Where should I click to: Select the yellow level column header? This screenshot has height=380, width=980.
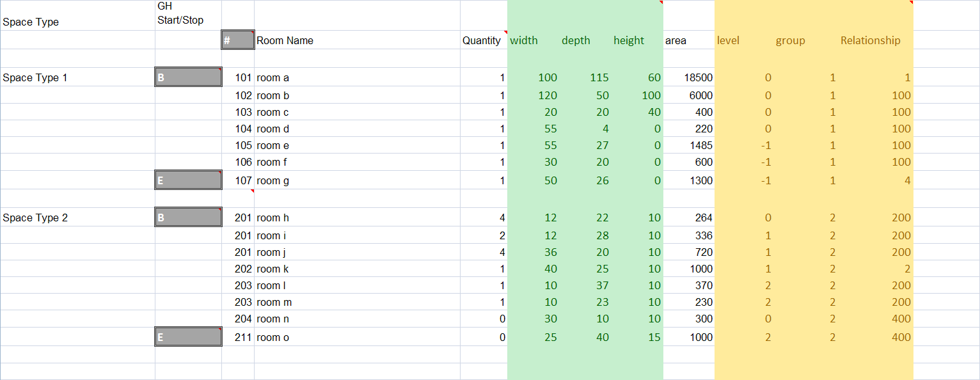(x=728, y=40)
